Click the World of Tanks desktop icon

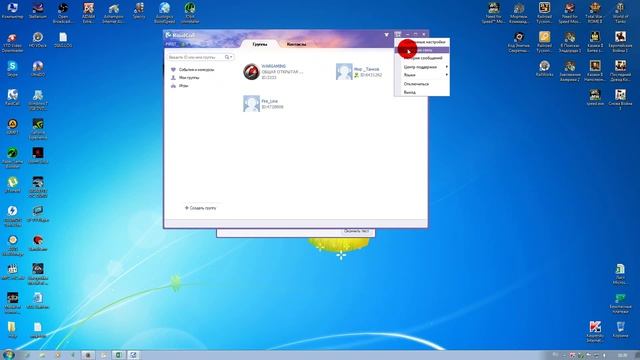(x=620, y=12)
